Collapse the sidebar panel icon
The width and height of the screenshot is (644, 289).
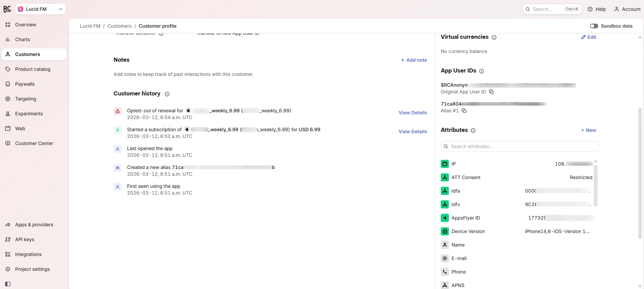[x=8, y=284]
